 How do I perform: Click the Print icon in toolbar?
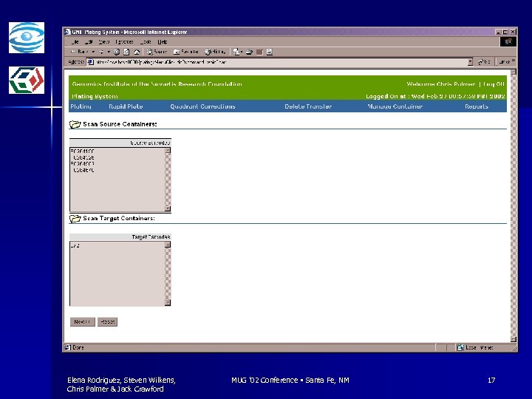250,52
